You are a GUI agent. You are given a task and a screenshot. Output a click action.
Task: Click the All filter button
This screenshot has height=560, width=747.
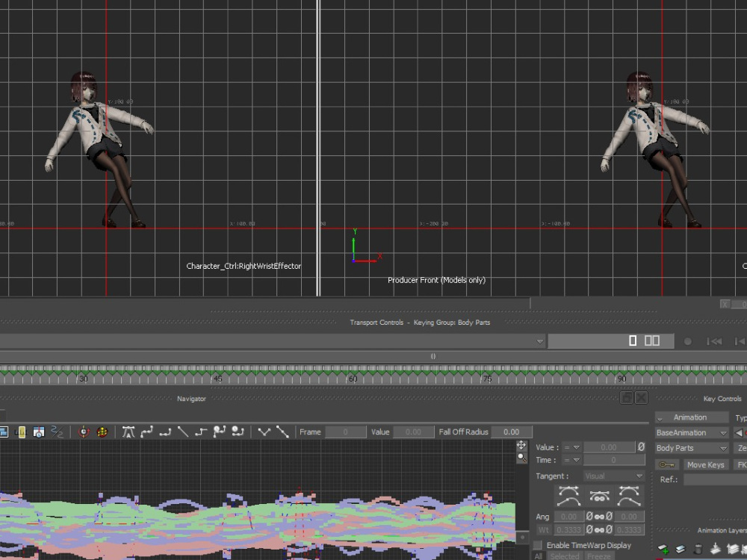[538, 556]
